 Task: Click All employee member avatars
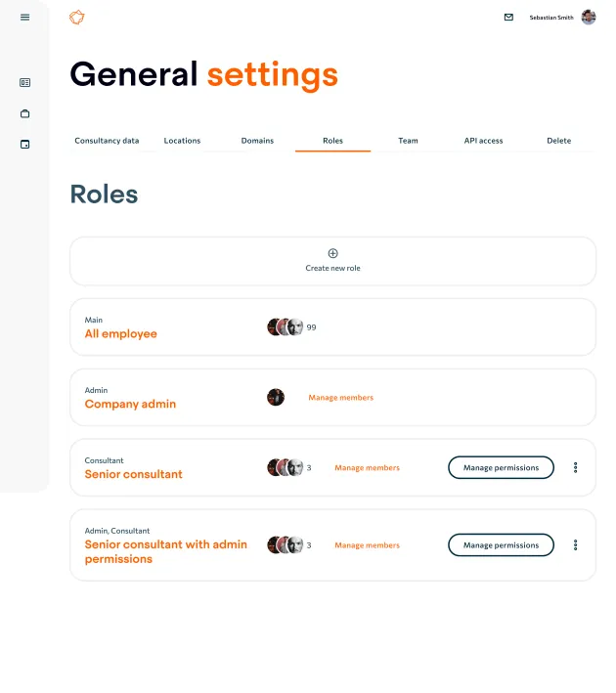[286, 327]
